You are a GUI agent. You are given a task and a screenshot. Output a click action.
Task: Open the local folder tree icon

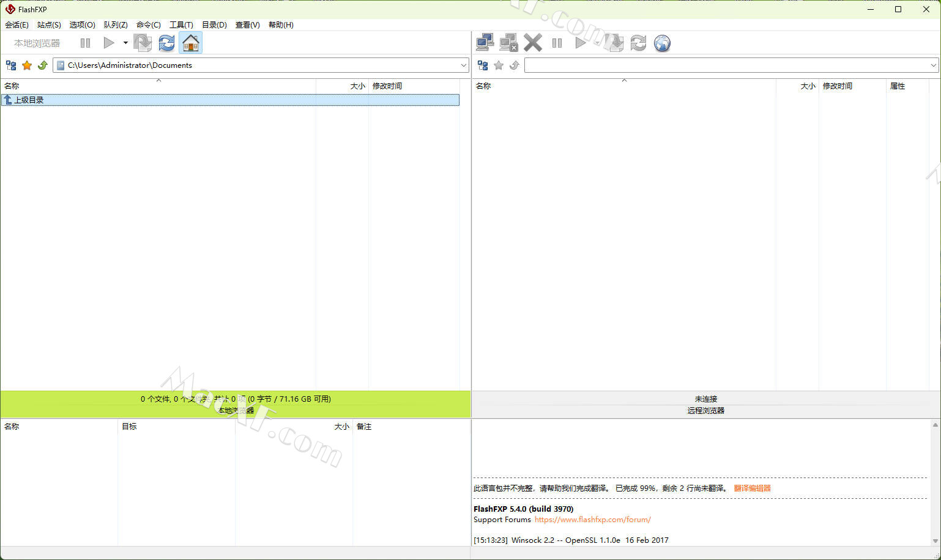click(11, 65)
